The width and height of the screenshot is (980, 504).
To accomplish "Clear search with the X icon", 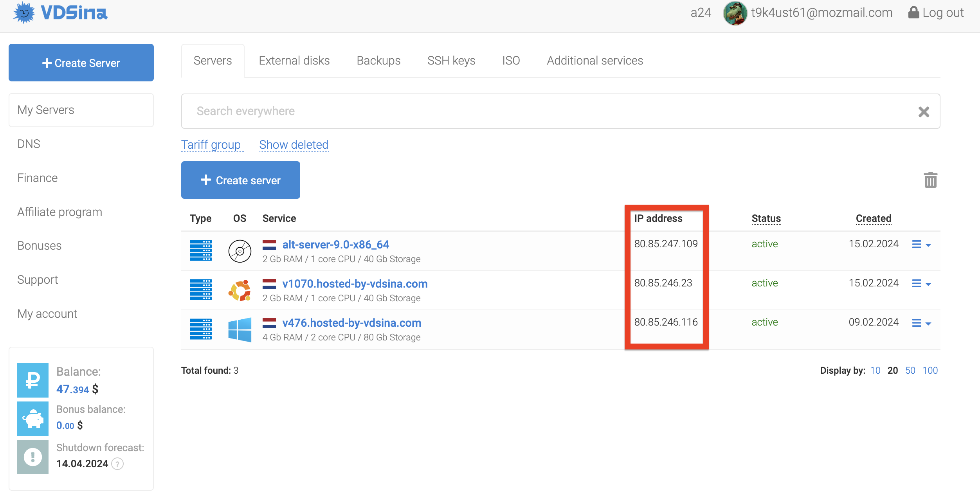I will [924, 112].
